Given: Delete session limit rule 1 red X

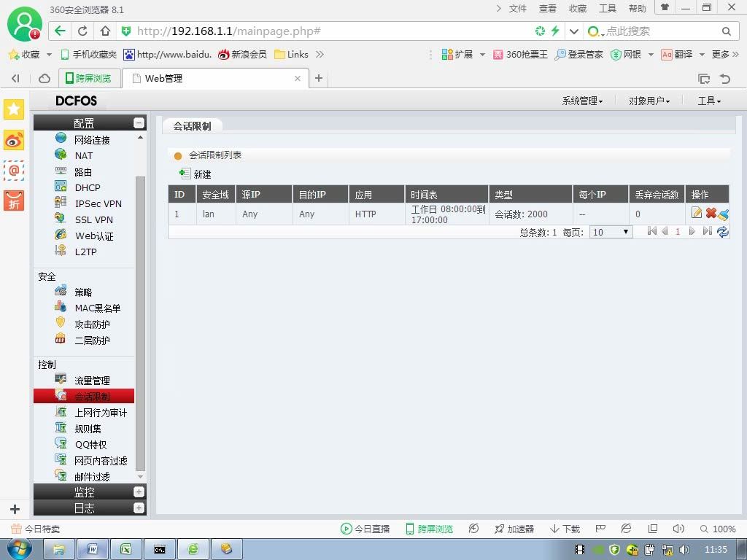Looking at the screenshot, I should 711,213.
